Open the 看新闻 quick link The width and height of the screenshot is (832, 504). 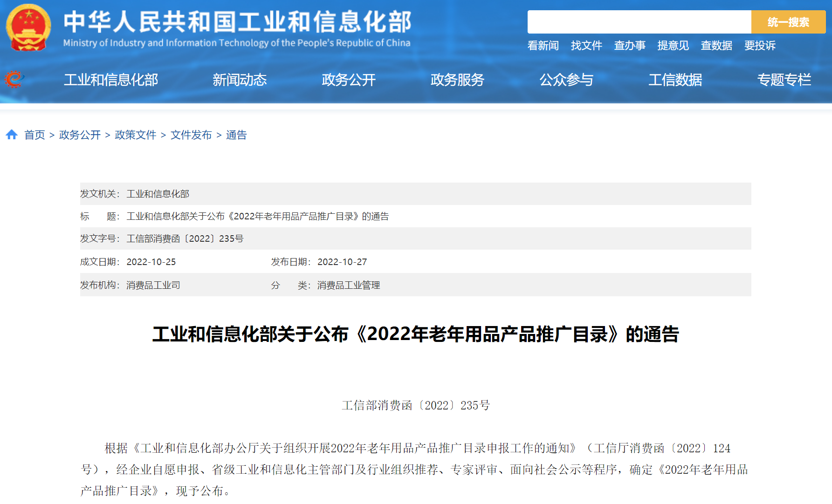(x=543, y=46)
